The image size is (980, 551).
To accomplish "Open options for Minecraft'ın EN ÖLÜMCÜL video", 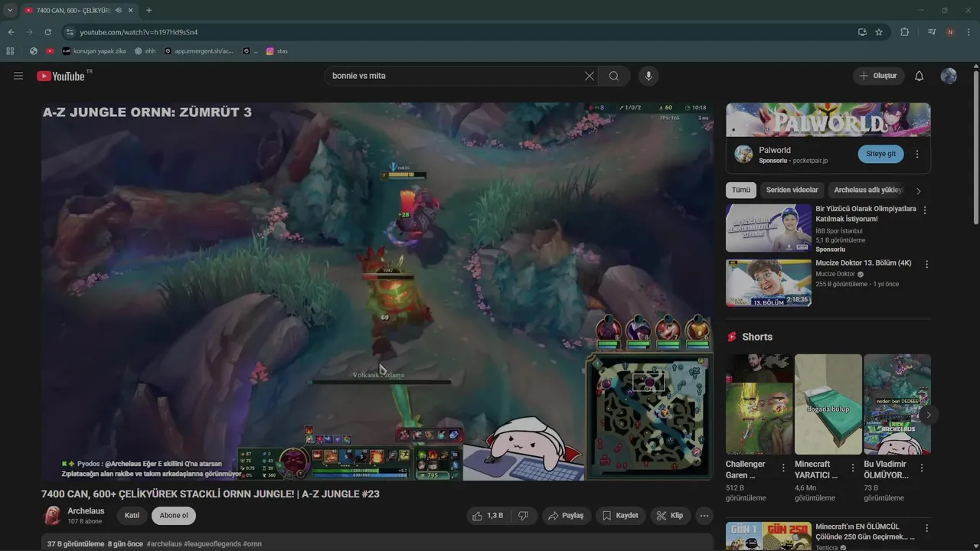I will 926,528.
